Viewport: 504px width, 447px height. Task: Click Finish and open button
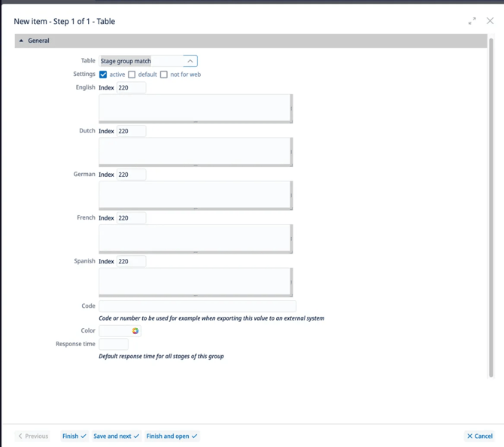pyautogui.click(x=172, y=436)
